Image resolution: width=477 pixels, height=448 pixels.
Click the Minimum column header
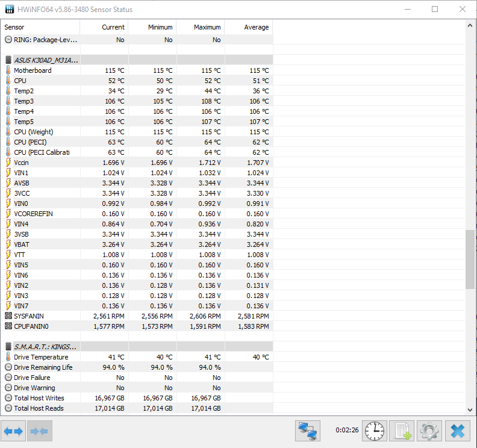pyautogui.click(x=152, y=27)
